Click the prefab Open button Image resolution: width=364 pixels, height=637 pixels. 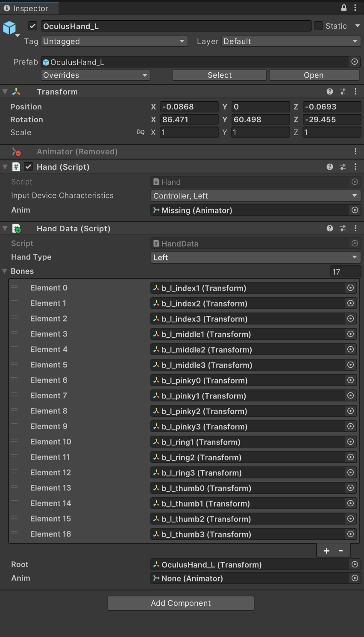tap(314, 75)
